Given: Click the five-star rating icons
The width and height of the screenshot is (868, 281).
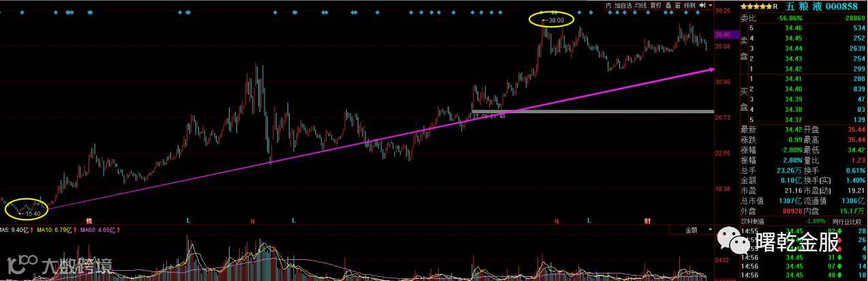Looking at the screenshot, I should pos(756,5).
